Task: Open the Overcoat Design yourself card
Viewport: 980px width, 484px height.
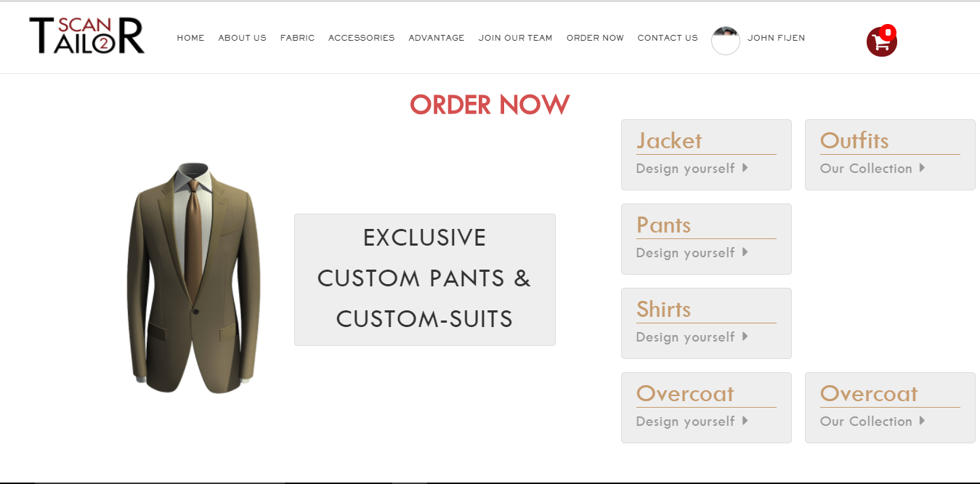Action: click(x=706, y=408)
